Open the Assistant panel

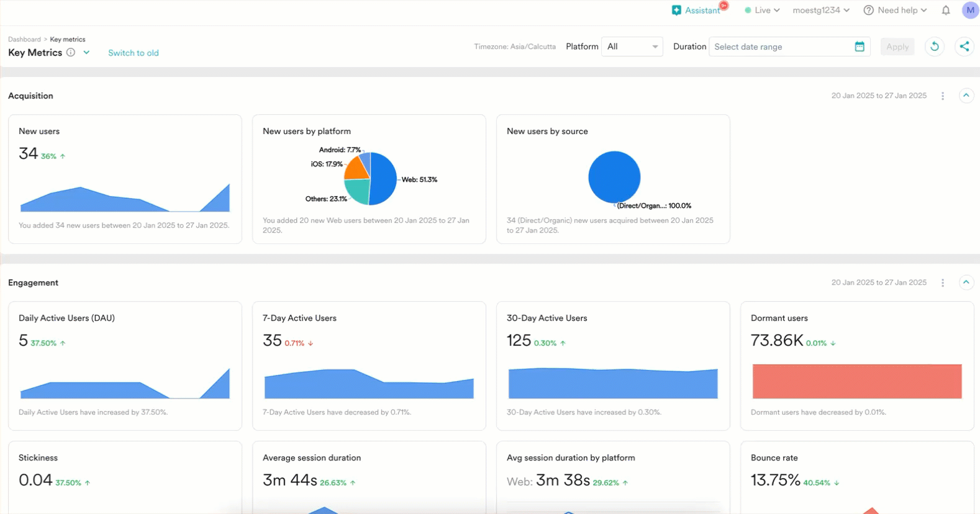click(x=696, y=11)
